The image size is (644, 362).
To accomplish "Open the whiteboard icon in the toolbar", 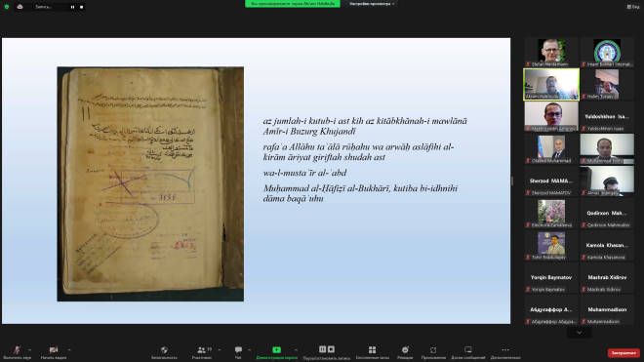I will (467, 352).
